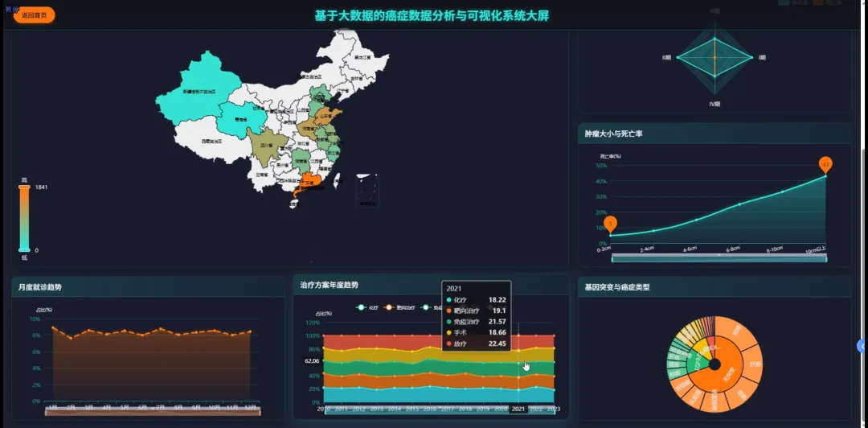
Task: Click the 基因突变与癌症类型 panel title
Action: click(x=616, y=287)
